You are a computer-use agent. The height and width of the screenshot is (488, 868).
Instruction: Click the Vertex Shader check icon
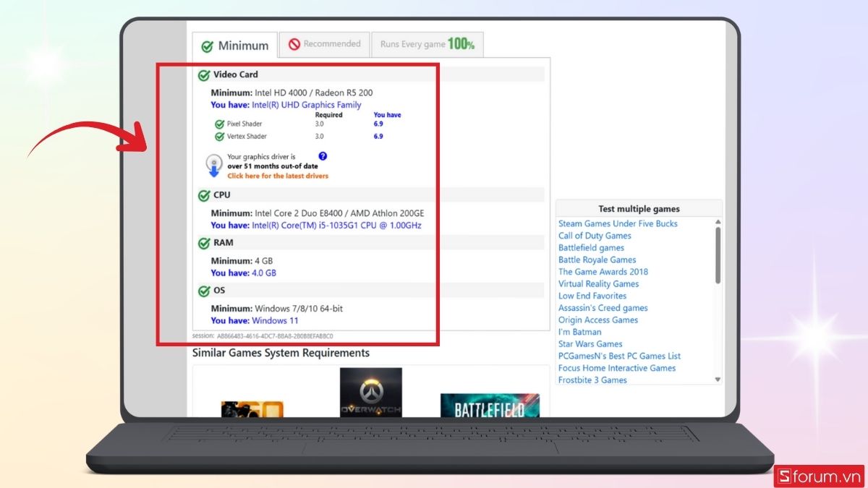220,137
